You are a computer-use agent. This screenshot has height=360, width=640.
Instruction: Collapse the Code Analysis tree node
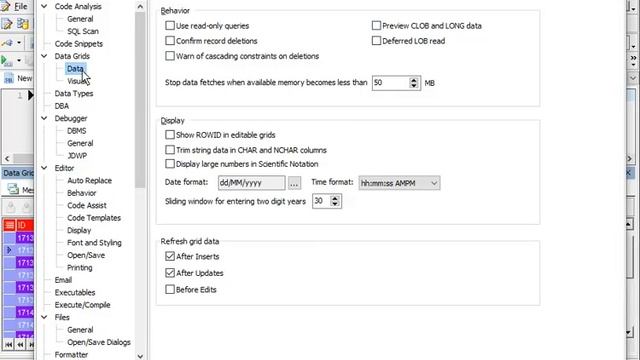(x=44, y=7)
